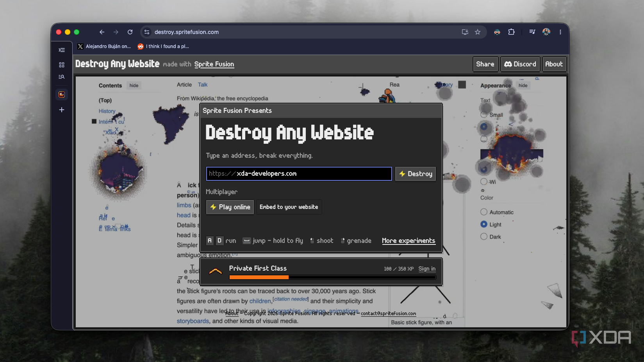Toggle the vertical tabs sidebar collapse icon
The width and height of the screenshot is (644, 362).
tap(62, 50)
